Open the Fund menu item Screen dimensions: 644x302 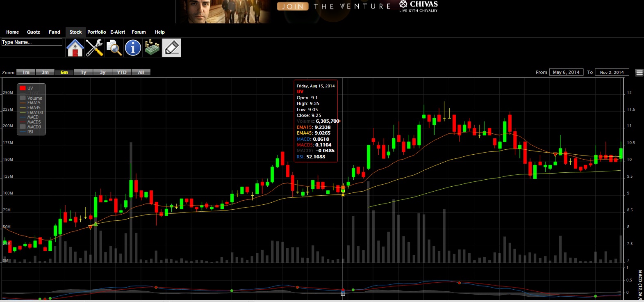click(x=55, y=32)
